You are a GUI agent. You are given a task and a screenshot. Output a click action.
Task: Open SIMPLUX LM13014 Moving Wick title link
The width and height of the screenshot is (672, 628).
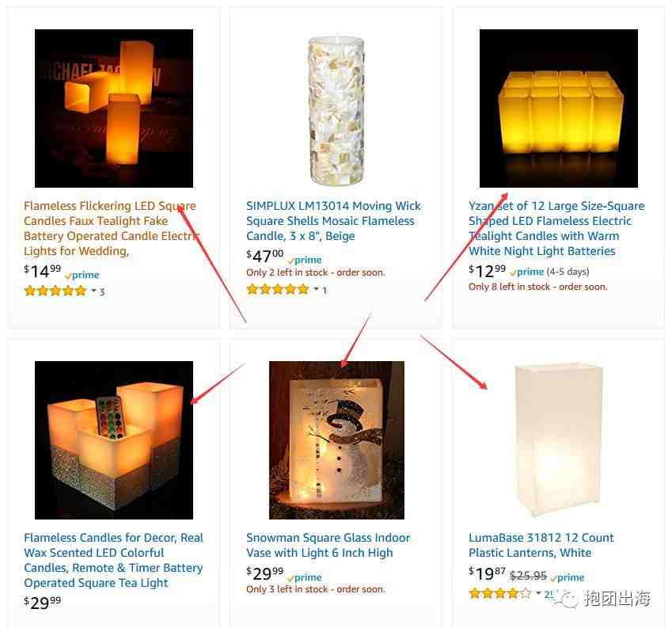[x=334, y=221]
